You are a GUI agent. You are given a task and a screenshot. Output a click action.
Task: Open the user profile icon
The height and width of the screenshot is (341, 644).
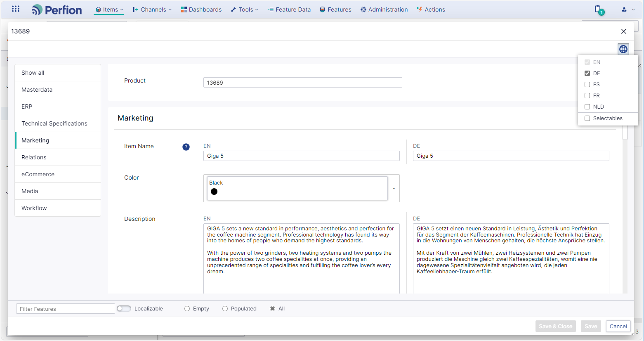[624, 9]
